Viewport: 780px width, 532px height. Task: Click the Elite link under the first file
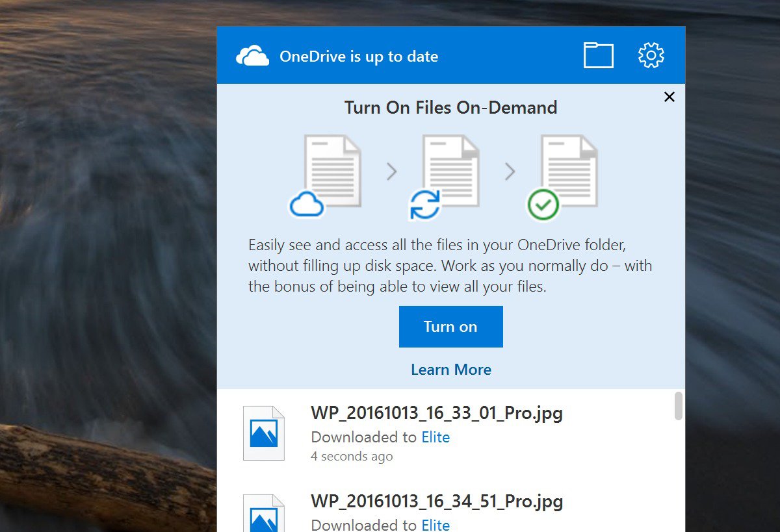(x=435, y=437)
